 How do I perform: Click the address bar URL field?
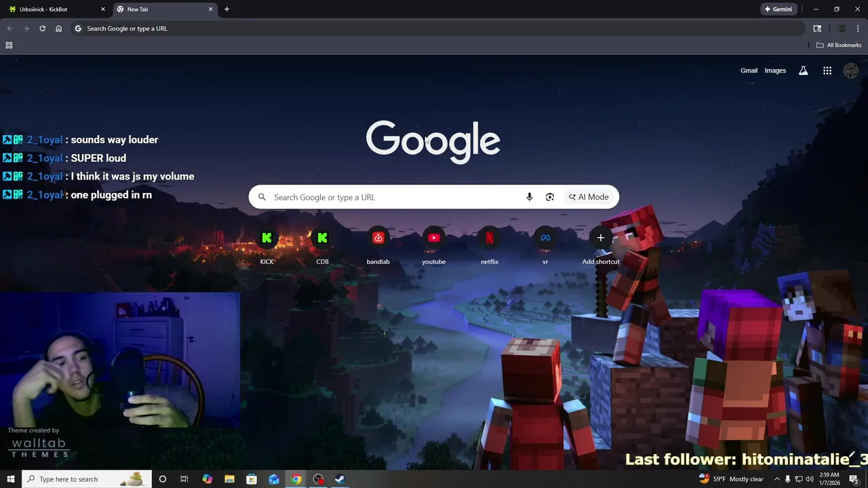click(437, 28)
